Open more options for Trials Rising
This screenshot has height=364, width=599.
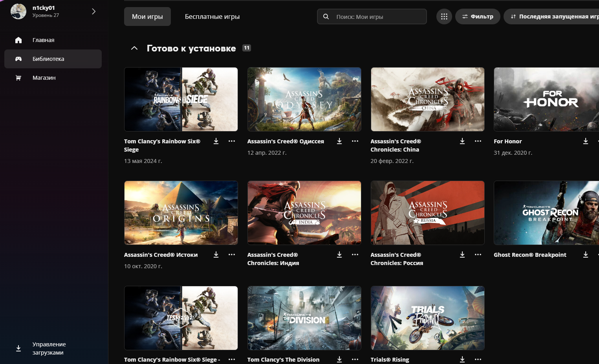(x=478, y=359)
